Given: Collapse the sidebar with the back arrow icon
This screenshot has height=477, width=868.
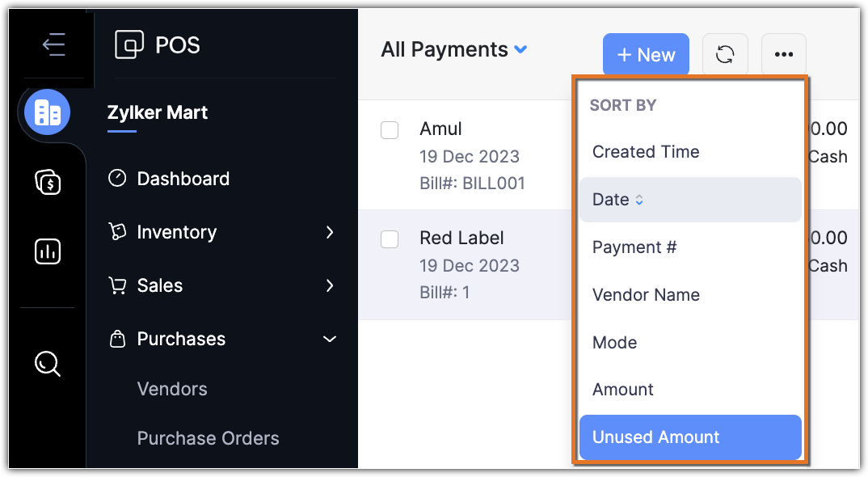Looking at the screenshot, I should pyautogui.click(x=53, y=44).
